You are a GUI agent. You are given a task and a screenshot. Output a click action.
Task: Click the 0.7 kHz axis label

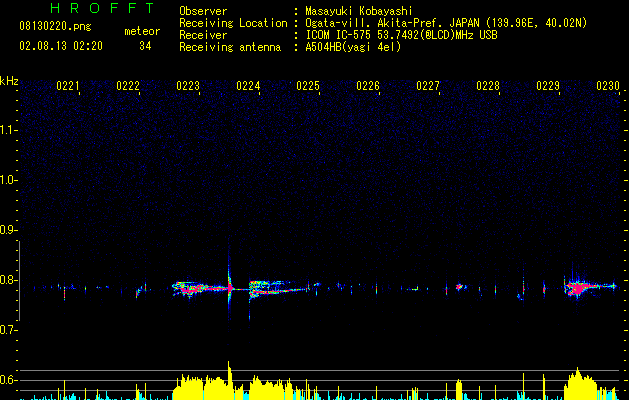(x=8, y=330)
